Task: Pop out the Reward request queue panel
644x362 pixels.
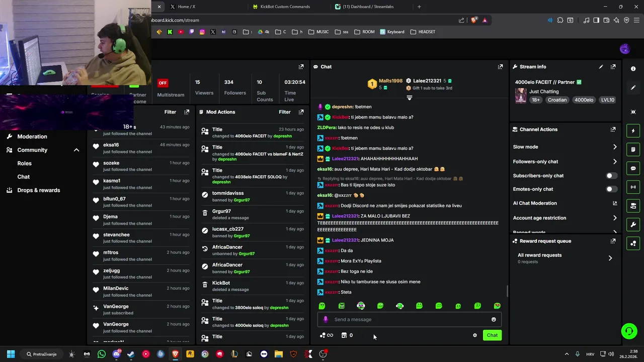Action: pyautogui.click(x=613, y=241)
